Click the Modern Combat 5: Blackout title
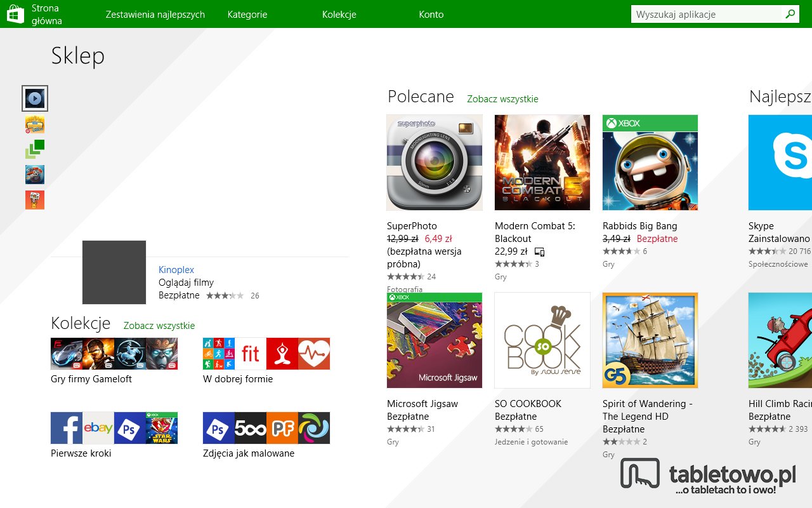Viewport: 812px width, 508px height. [535, 232]
